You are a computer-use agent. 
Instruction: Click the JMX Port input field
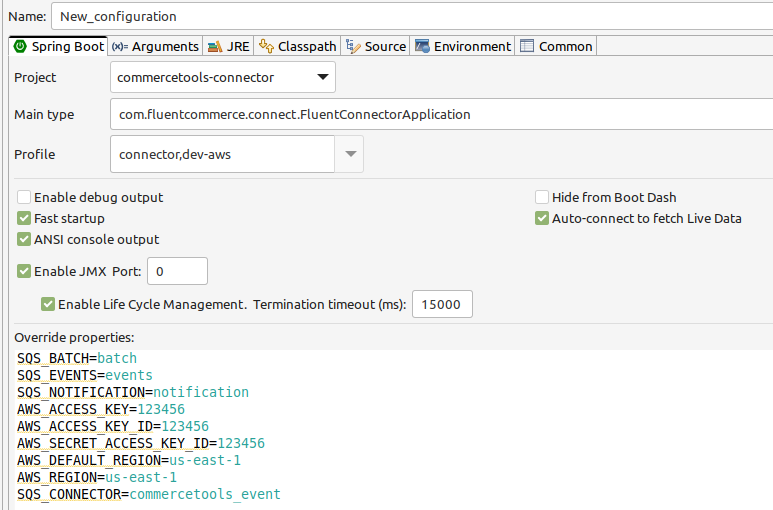(177, 270)
